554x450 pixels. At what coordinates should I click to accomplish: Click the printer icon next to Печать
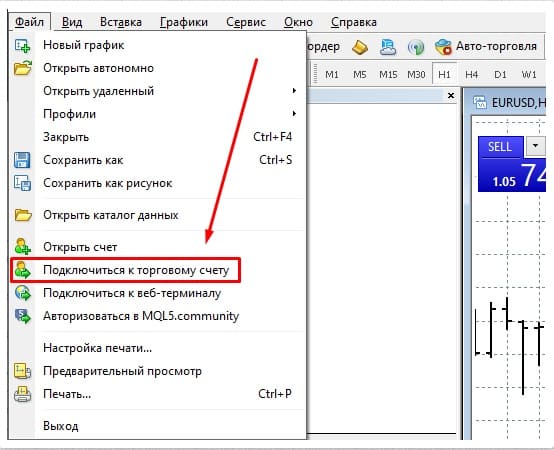[x=22, y=394]
